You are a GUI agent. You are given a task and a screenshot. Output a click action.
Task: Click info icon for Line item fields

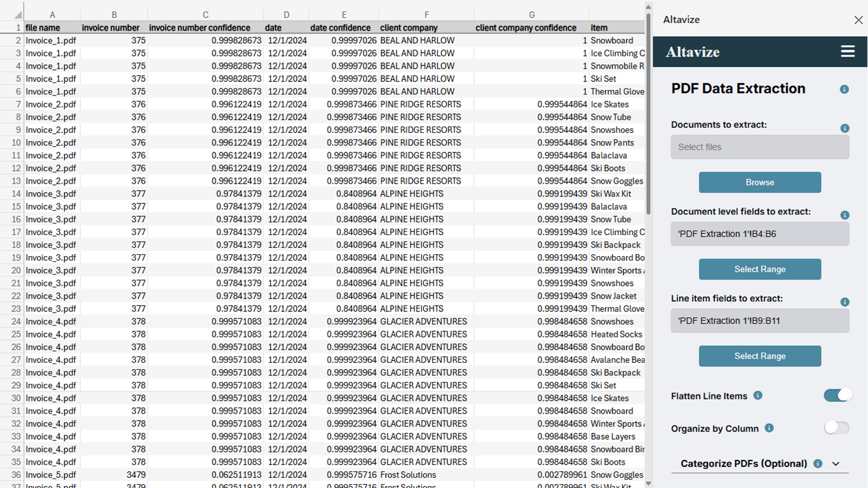tap(844, 302)
